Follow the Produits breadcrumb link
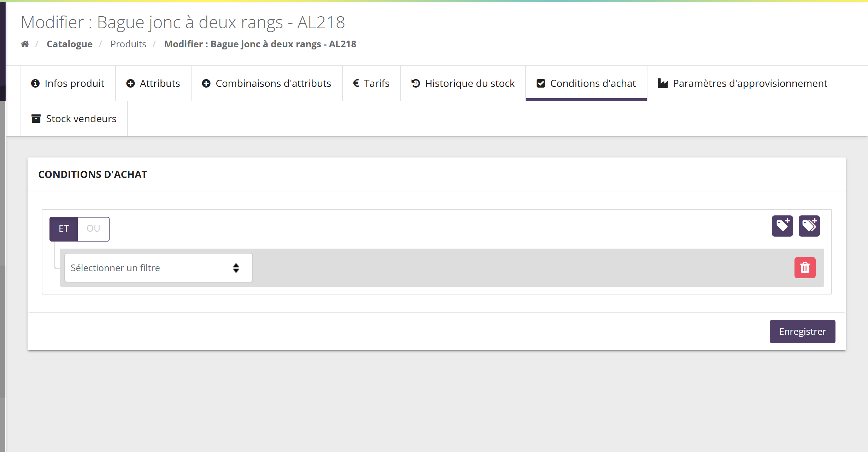The image size is (868, 452). coord(128,44)
